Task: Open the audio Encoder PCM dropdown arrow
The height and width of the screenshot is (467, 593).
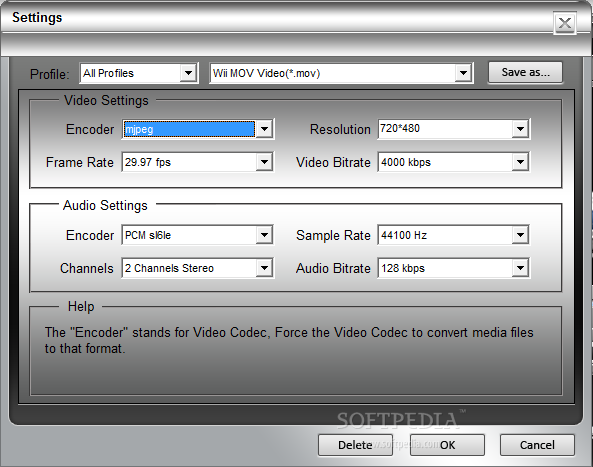Action: [264, 235]
